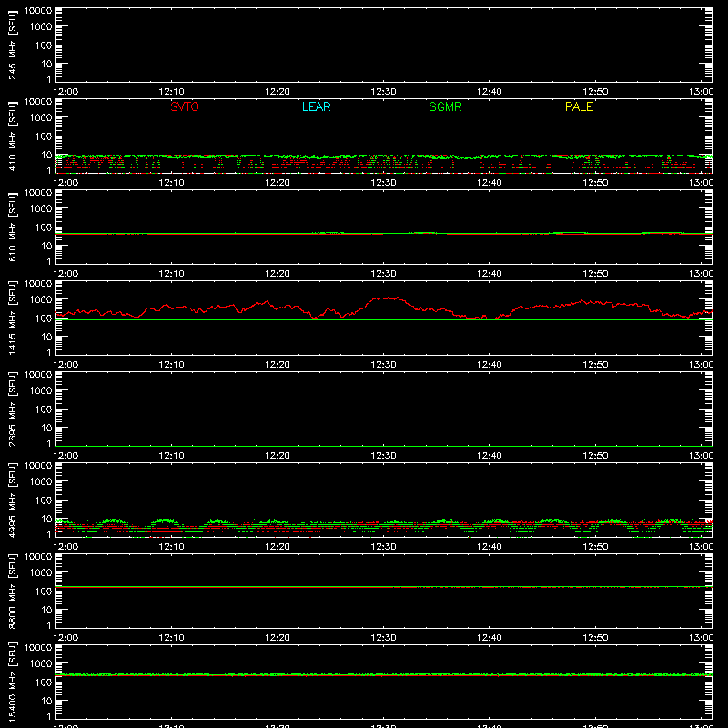Click the 10000 y-axis value on 15400 MHz panel
Image resolution: width=728 pixels, height=728 pixels.
click(x=38, y=648)
